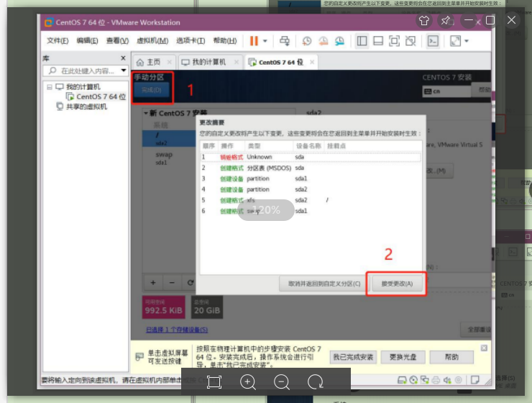Dismiss the yellow install hint bar
The width and height of the screenshot is (532, 403).
pos(484,348)
